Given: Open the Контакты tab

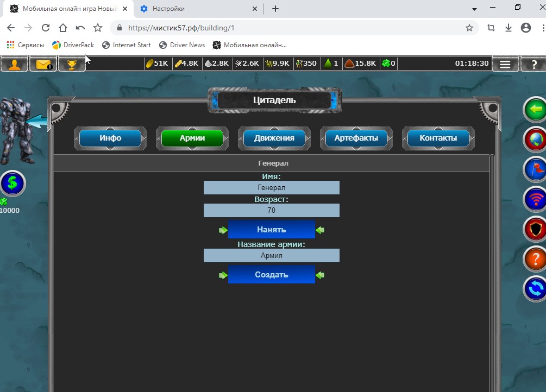Looking at the screenshot, I should pos(438,138).
